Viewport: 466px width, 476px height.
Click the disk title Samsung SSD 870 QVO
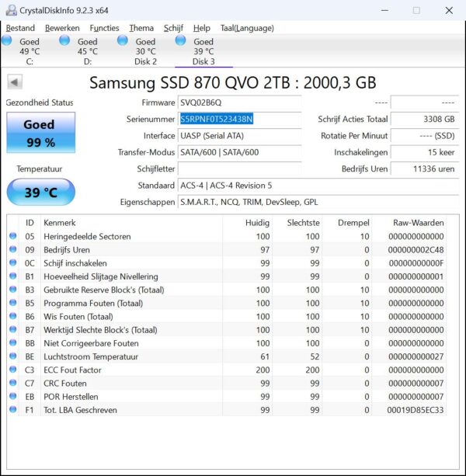point(233,82)
